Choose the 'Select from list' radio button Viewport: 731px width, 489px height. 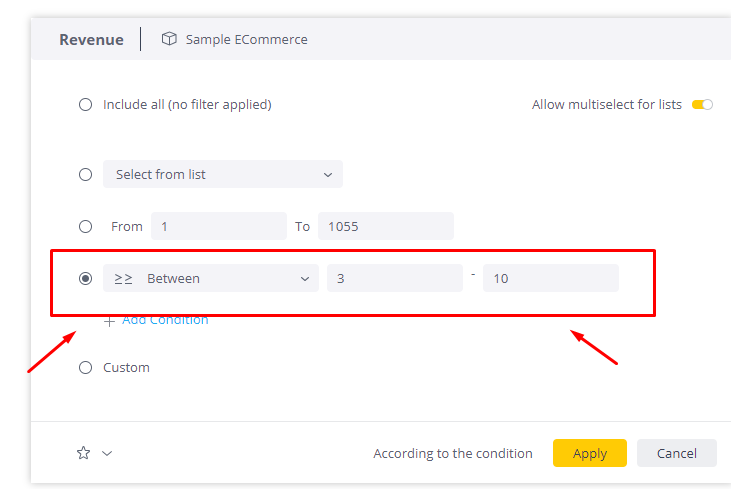[86, 174]
